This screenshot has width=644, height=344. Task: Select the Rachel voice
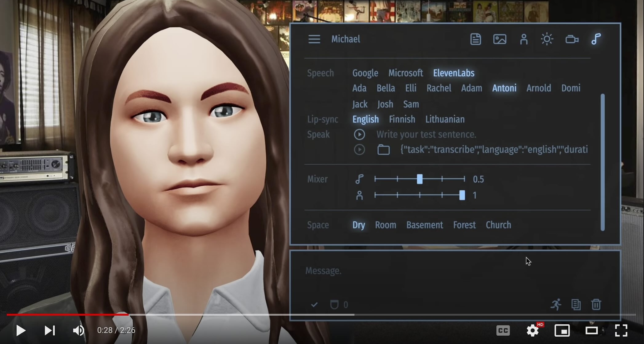pos(439,88)
